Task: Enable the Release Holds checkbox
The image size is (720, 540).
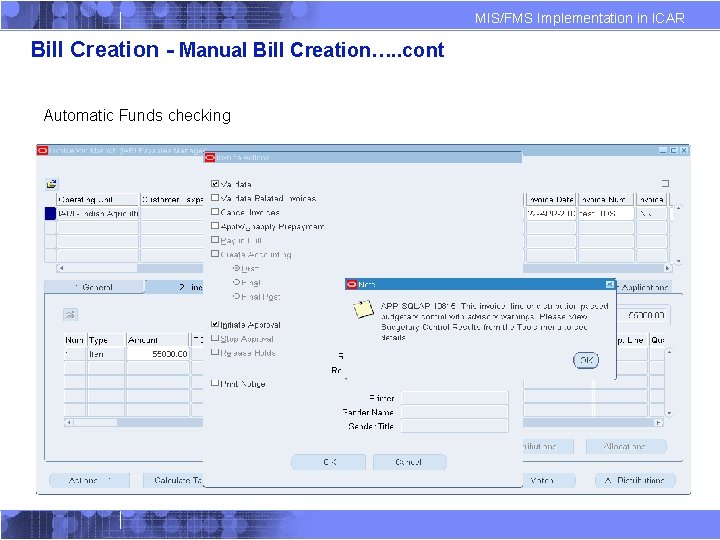Action: pyautogui.click(x=214, y=352)
